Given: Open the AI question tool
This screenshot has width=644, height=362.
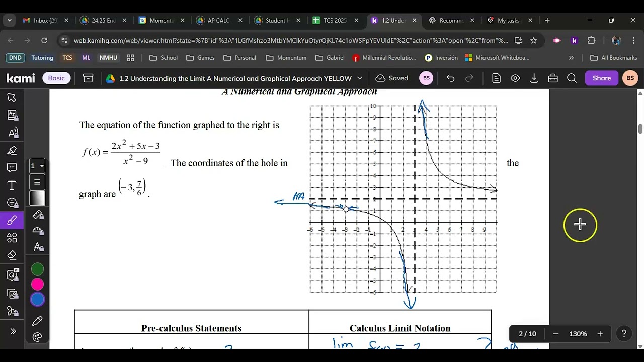Looking at the screenshot, I should point(12,275).
